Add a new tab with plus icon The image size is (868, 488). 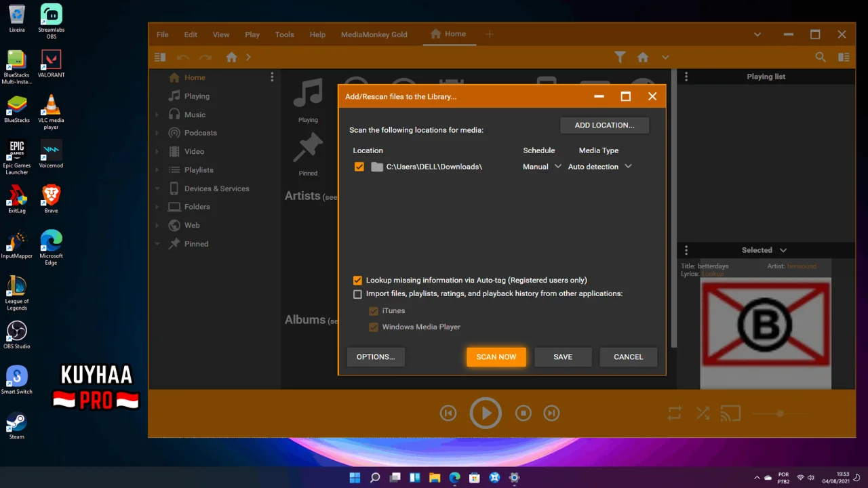[490, 35]
